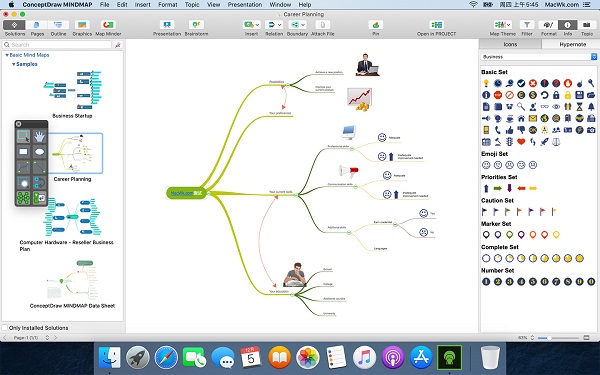Pick the yellow envelope icon in Basic Set

coord(533,118)
